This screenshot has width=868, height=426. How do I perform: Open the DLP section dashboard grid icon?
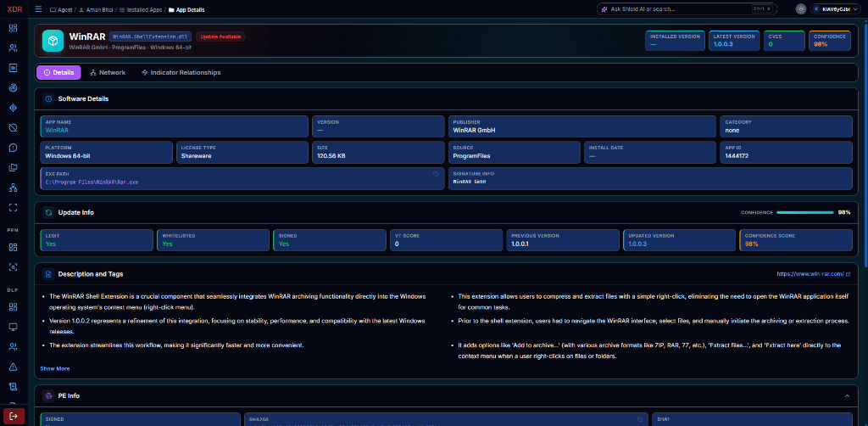14,306
